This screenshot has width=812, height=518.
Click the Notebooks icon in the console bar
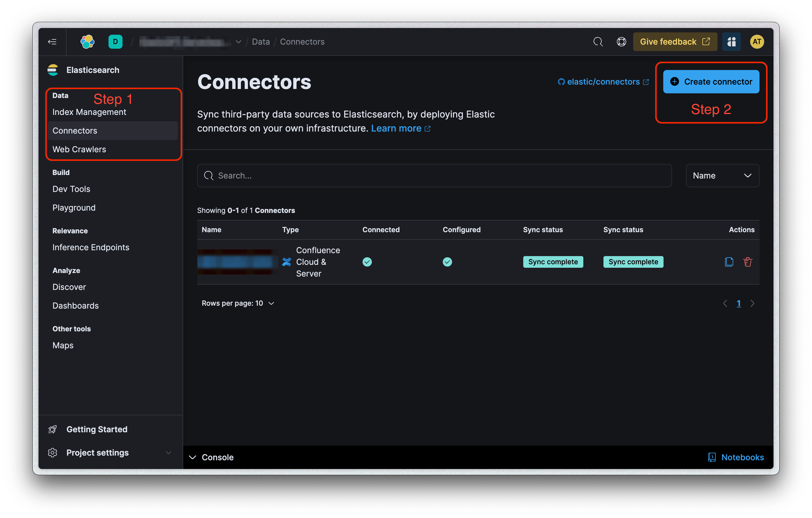(x=711, y=457)
